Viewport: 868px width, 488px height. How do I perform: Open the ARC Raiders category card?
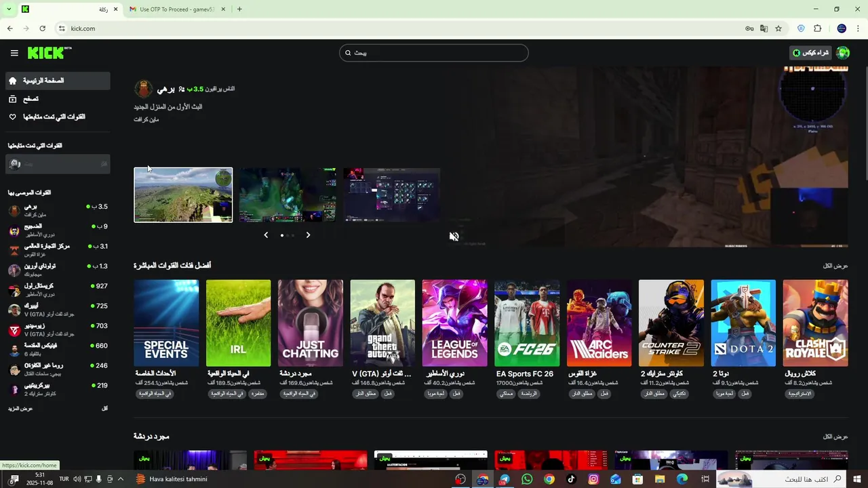(x=599, y=323)
